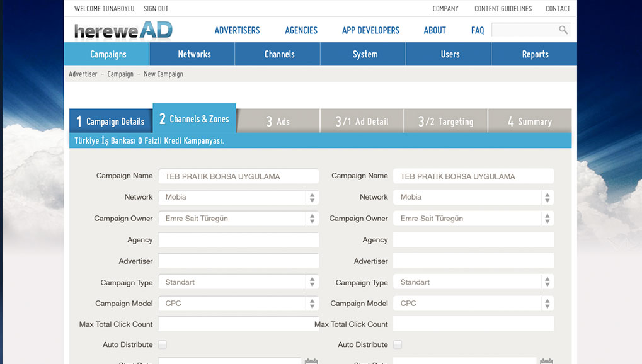Viewport: 642px width, 364px height.
Task: Switch to Campaigns main tab
Action: tap(107, 54)
